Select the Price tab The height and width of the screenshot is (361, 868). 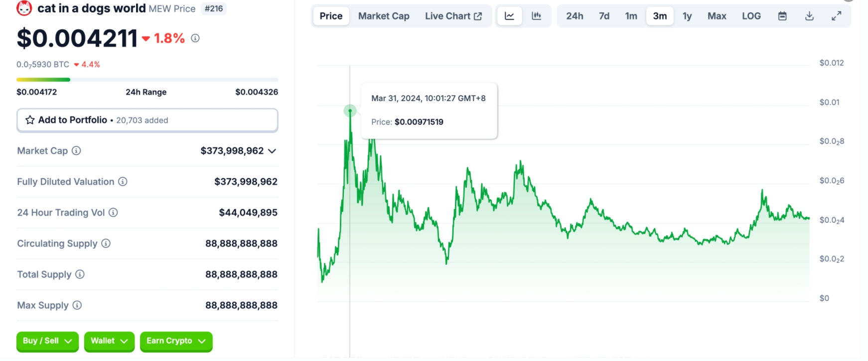coord(331,16)
